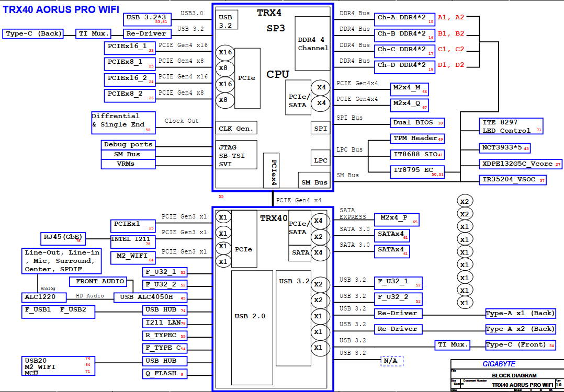
Task: Select the dashed N/A box
Action: [392, 361]
